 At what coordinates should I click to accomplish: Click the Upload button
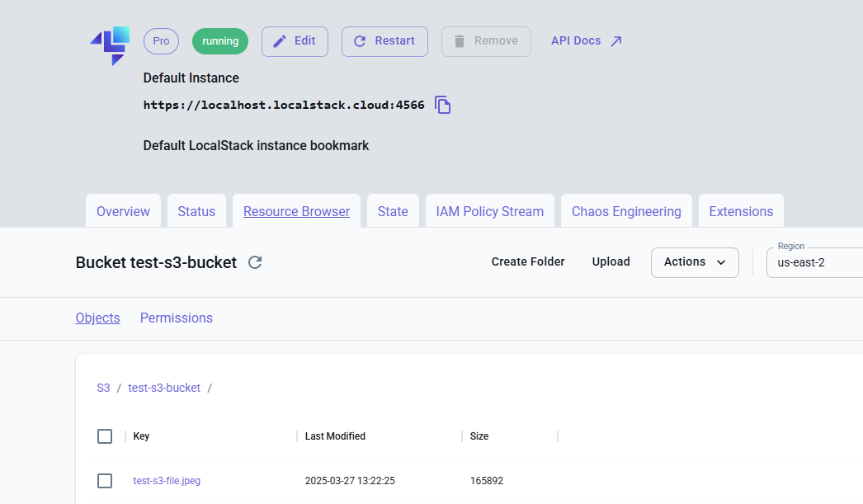[611, 262]
